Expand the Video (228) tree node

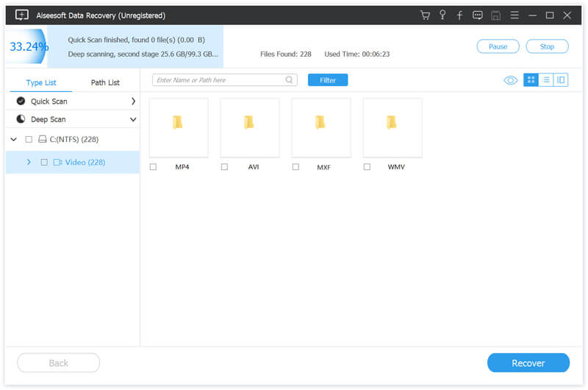coord(29,162)
